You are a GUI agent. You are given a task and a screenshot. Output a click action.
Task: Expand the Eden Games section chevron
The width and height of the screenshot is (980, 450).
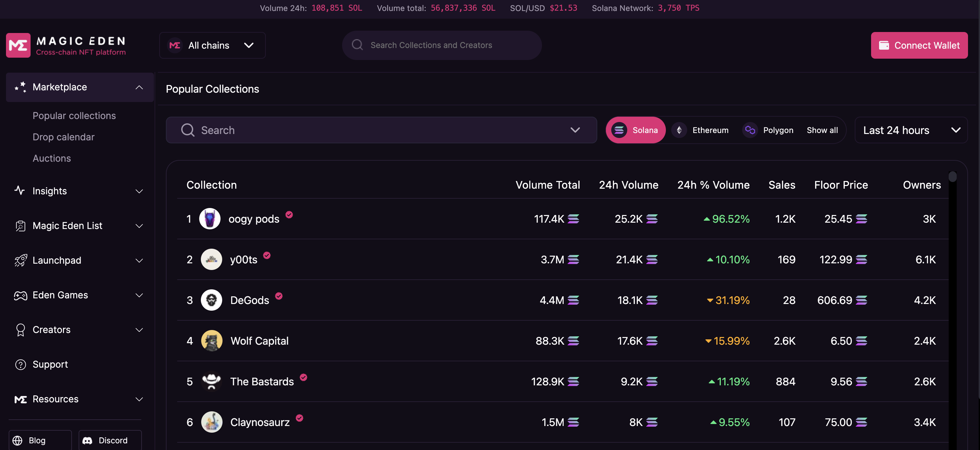coord(139,295)
